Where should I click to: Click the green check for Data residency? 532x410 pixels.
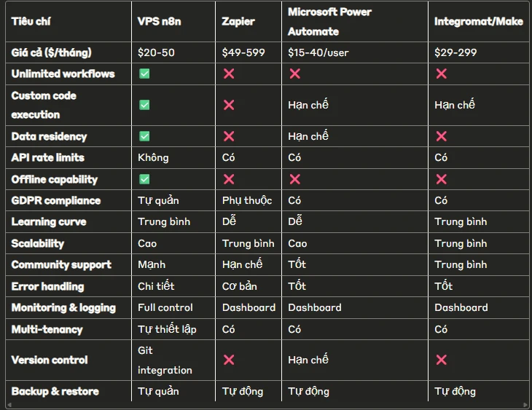pos(144,136)
